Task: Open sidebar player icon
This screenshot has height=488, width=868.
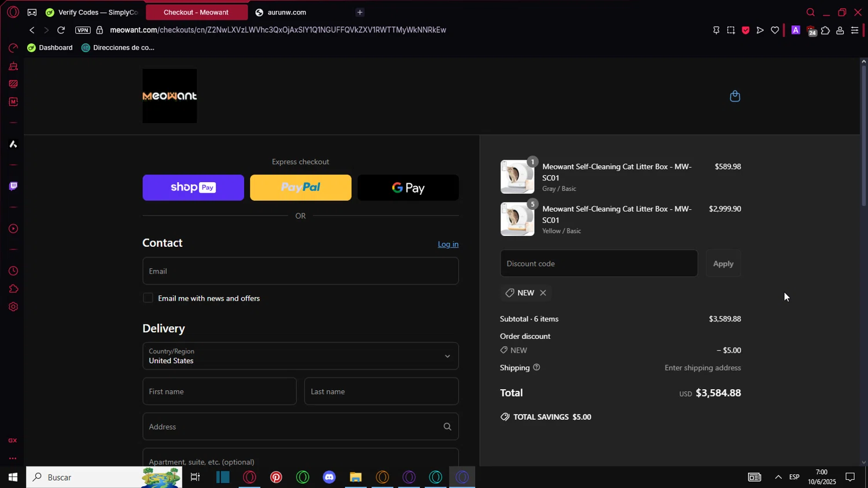Action: click(x=13, y=229)
